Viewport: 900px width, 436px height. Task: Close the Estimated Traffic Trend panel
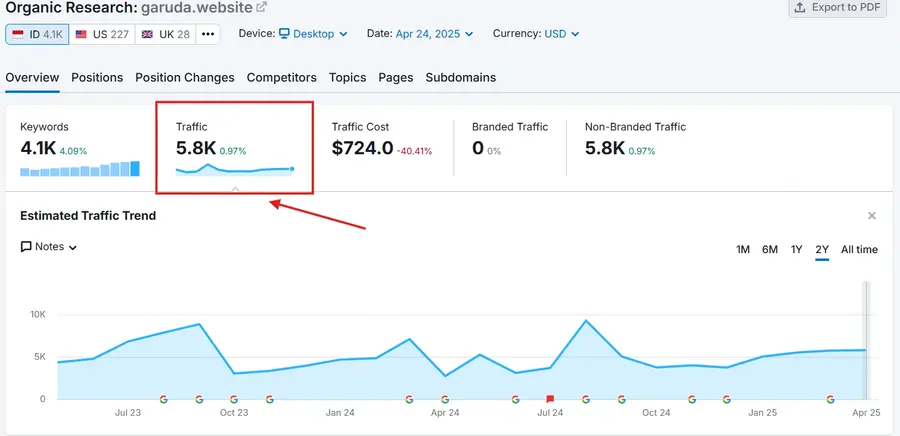coord(872,216)
